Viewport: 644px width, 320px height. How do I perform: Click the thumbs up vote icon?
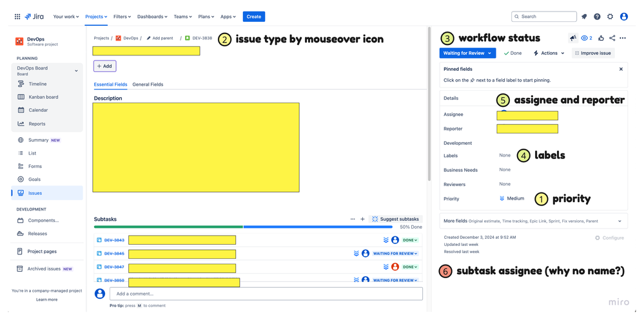coord(601,38)
